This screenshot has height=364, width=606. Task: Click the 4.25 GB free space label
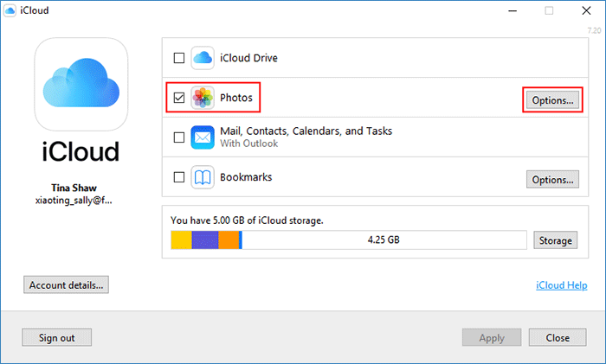[384, 239]
